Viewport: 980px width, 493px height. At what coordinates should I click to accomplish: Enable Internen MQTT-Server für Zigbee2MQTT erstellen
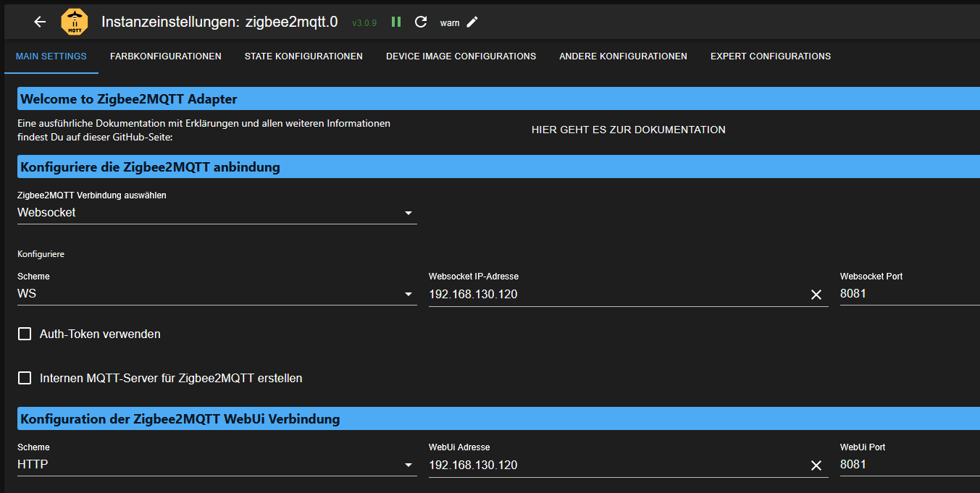click(x=25, y=378)
